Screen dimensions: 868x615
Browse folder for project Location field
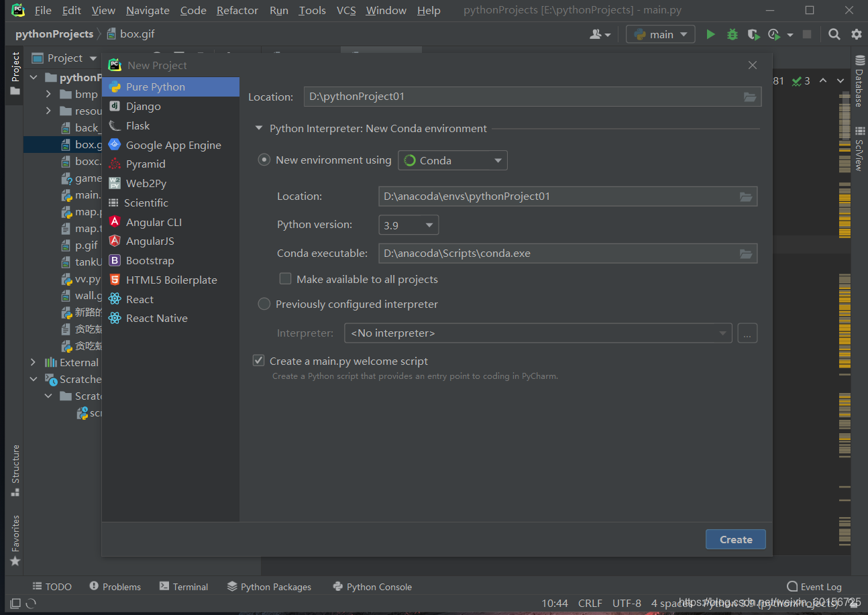750,97
